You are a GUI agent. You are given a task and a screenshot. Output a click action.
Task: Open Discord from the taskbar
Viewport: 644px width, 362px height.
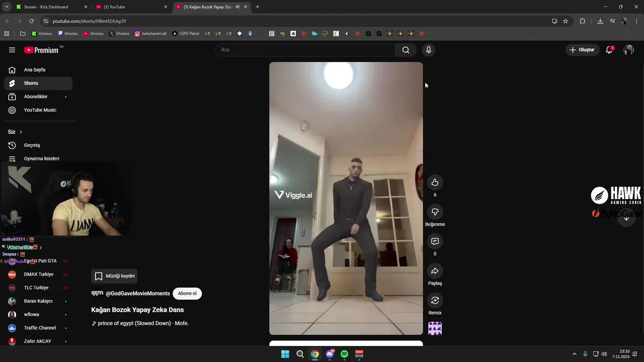[330, 354]
